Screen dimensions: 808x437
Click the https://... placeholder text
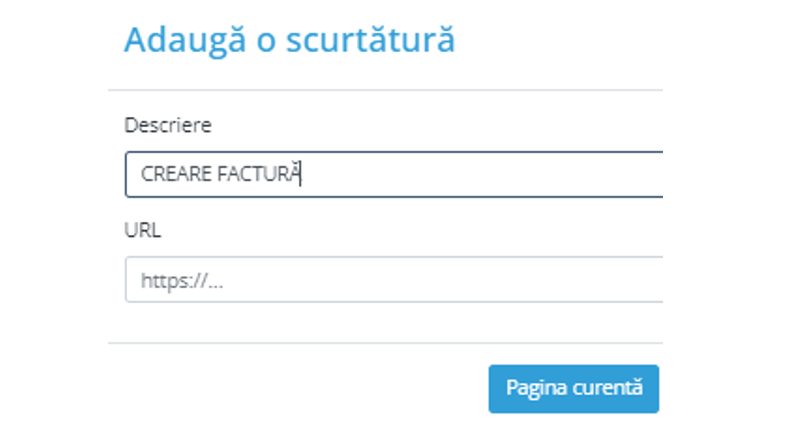point(181,280)
